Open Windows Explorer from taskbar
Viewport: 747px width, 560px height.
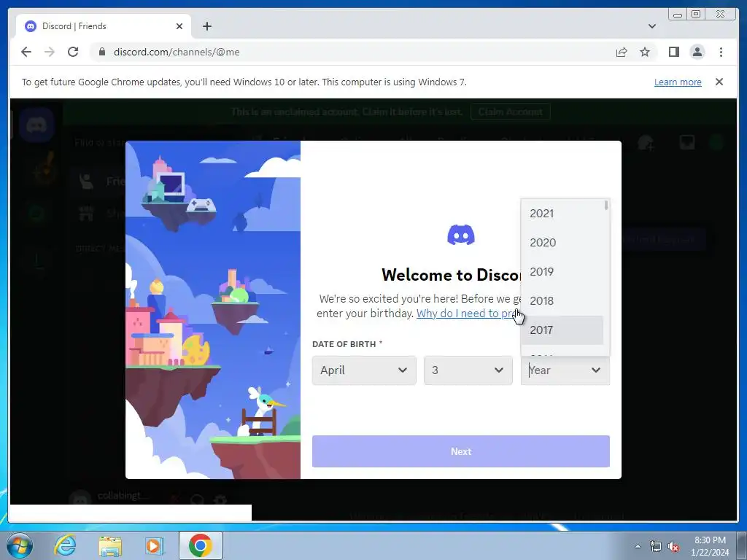click(110, 545)
